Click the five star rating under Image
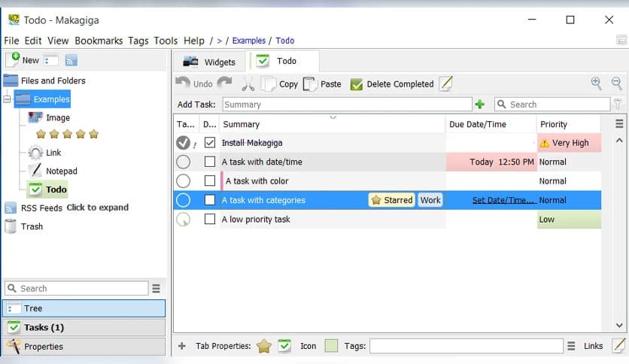Image resolution: width=629 pixels, height=364 pixels. click(67, 134)
